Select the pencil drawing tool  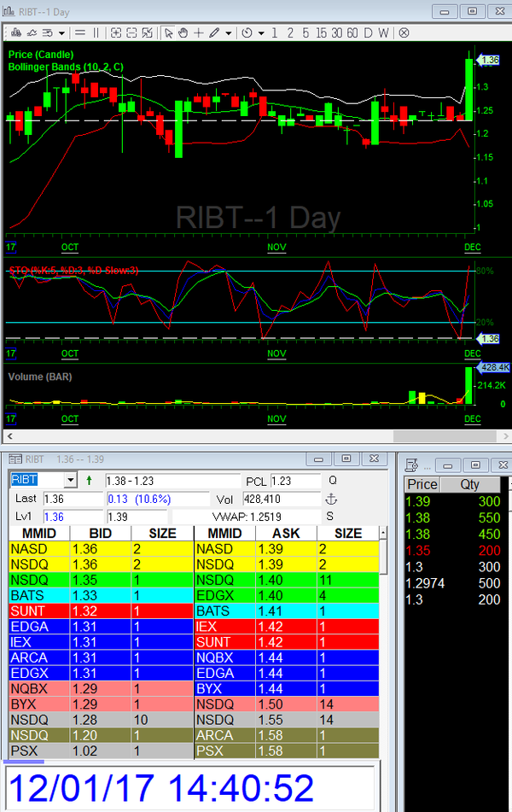pos(213,32)
